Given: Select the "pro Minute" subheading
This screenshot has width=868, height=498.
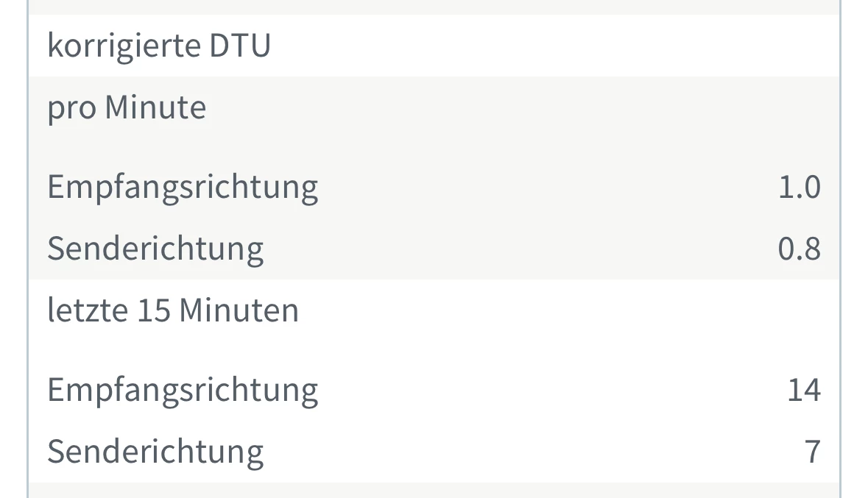Looking at the screenshot, I should tap(127, 108).
